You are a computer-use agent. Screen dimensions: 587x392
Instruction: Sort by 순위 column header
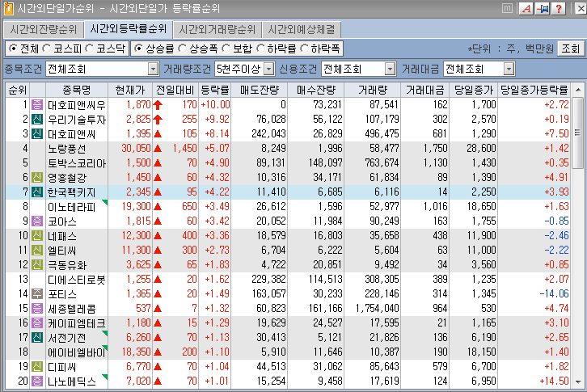[18, 90]
